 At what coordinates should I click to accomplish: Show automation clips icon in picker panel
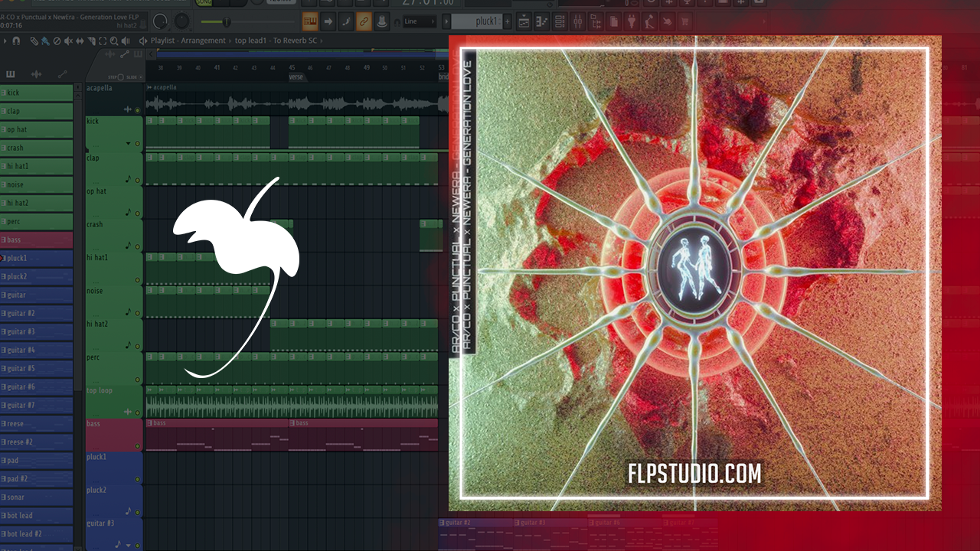point(62,74)
